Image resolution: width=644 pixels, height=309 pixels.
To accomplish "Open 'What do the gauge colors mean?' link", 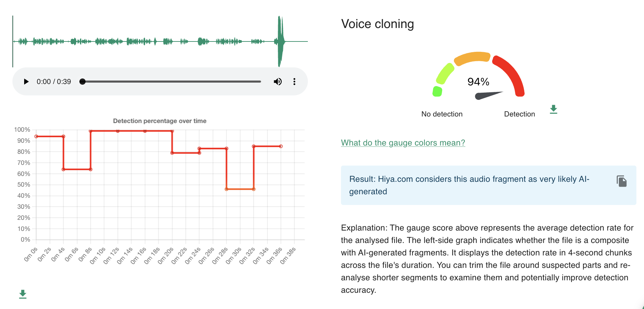I will pos(403,143).
